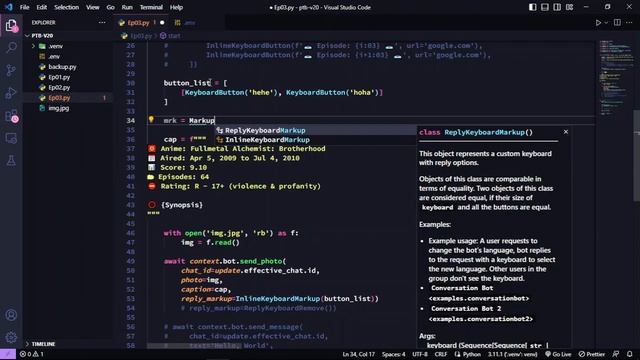This screenshot has height=360, width=640.
Task: Toggle the secondary side bar layout icon
Action: point(557,7)
